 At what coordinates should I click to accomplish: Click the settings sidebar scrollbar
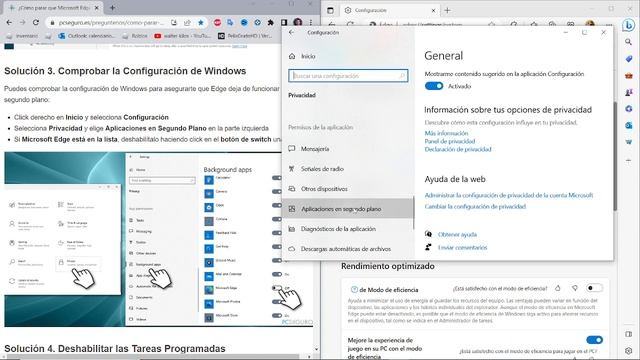click(x=413, y=212)
